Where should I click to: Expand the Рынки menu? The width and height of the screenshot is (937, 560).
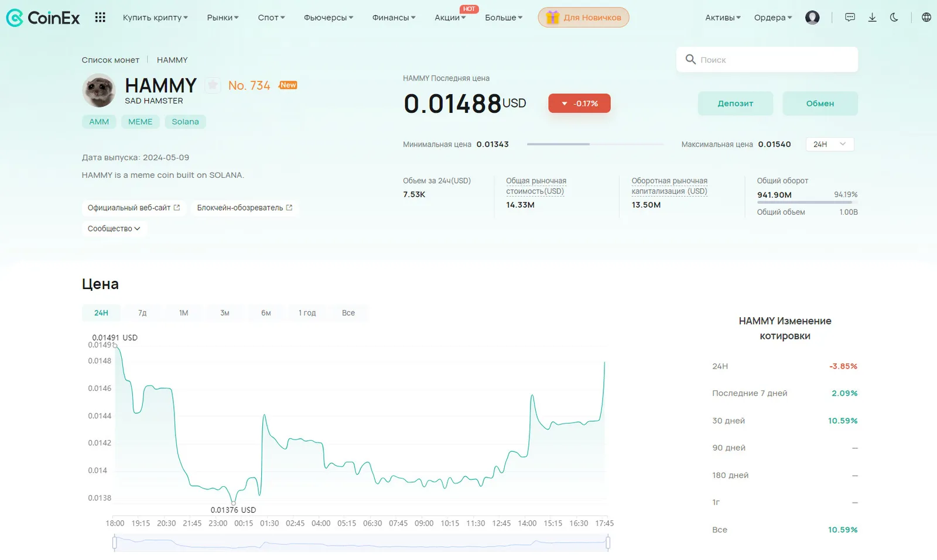pyautogui.click(x=223, y=18)
